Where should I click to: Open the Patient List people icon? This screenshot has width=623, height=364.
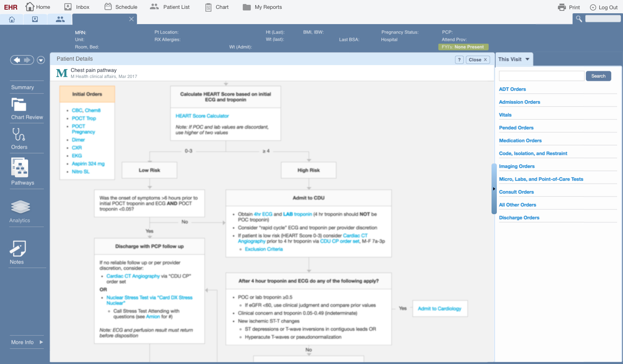(154, 6)
